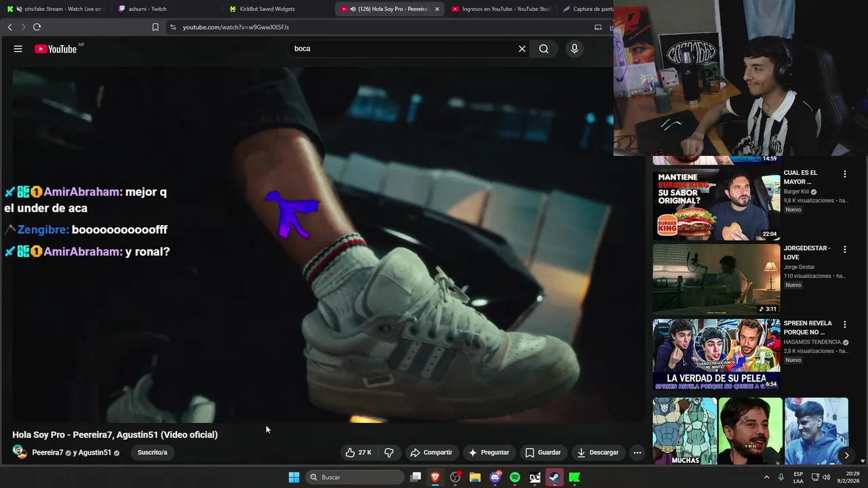This screenshot has height=488, width=868.
Task: Open the MUCHAS shorts thumbnail
Action: pyautogui.click(x=685, y=431)
